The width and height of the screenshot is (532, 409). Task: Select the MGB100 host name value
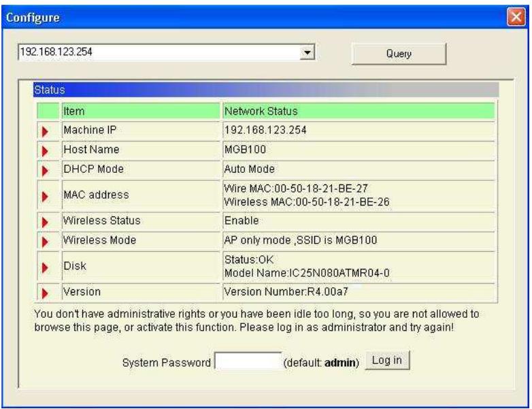(x=245, y=149)
